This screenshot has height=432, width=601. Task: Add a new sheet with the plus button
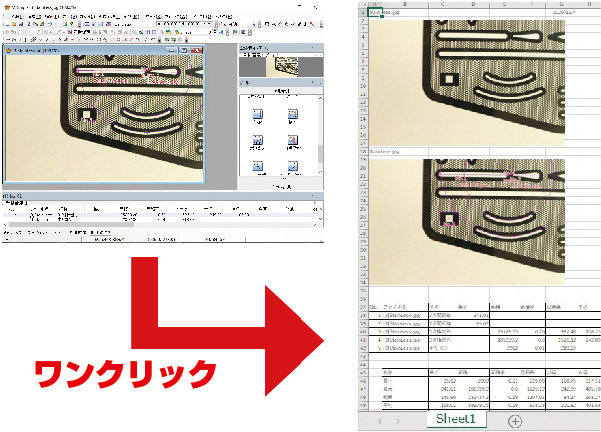click(x=515, y=421)
